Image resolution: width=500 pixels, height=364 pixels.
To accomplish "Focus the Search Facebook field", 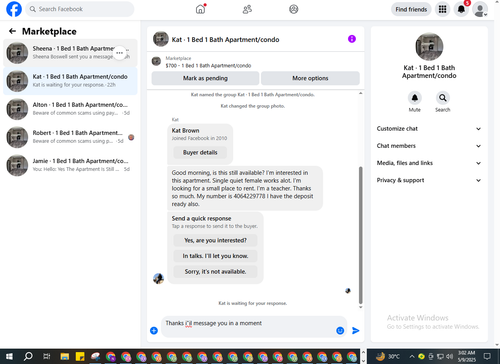I will point(80,9).
